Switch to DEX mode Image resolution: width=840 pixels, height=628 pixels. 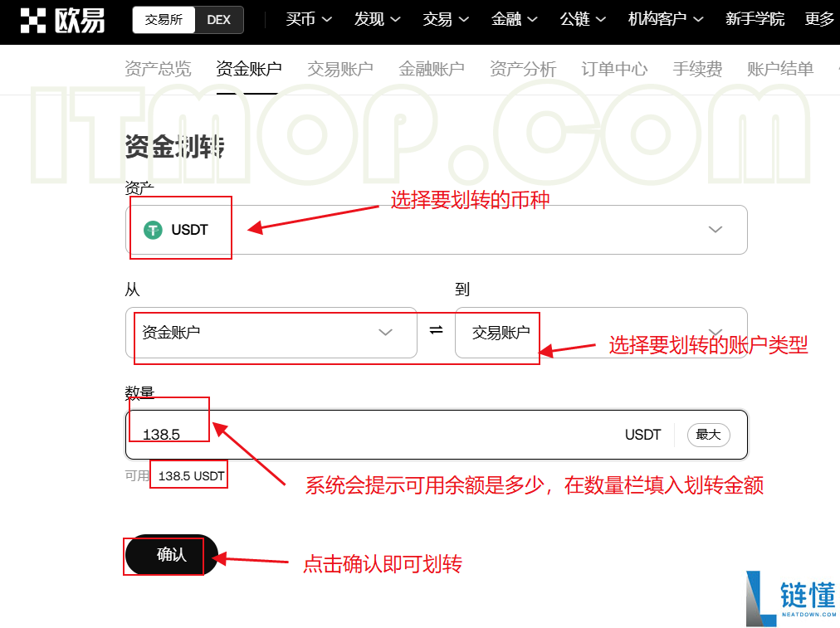click(218, 20)
